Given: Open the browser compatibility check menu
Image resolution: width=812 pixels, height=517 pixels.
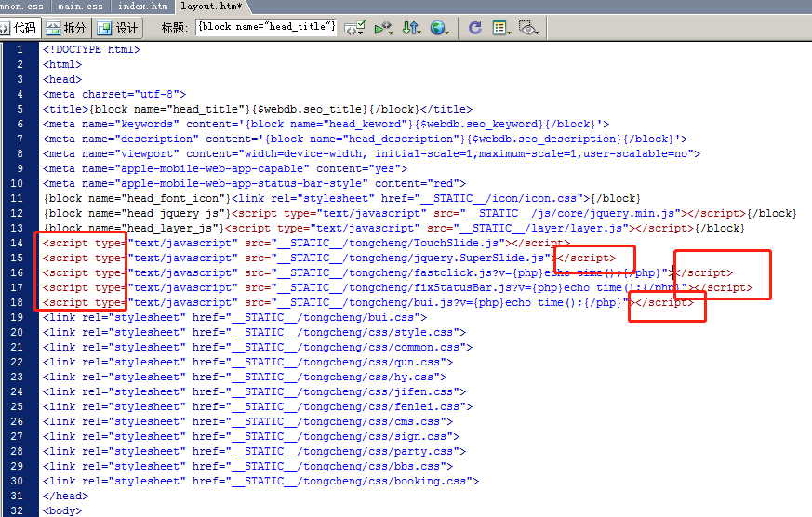Looking at the screenshot, I should 354,28.
